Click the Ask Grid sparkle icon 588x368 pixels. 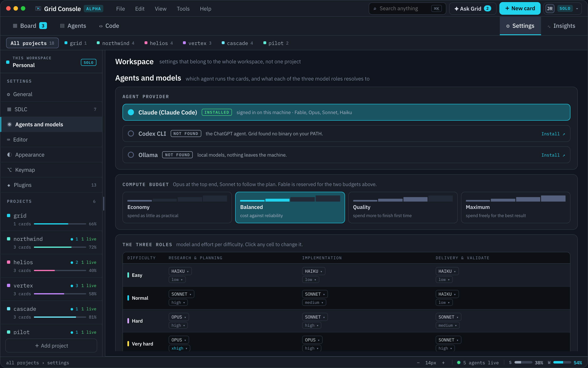tap(456, 9)
